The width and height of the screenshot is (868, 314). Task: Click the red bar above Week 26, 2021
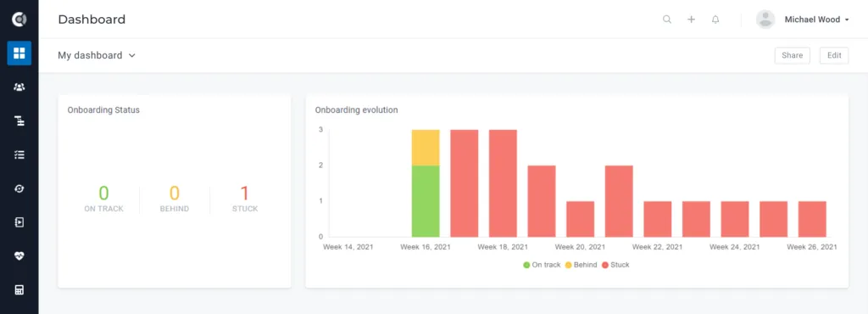pyautogui.click(x=812, y=219)
